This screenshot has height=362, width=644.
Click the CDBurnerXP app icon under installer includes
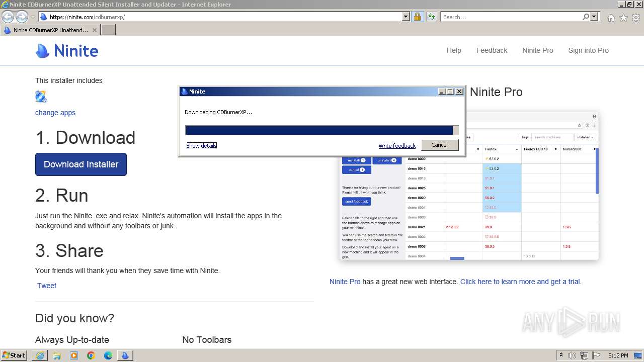tap(41, 97)
